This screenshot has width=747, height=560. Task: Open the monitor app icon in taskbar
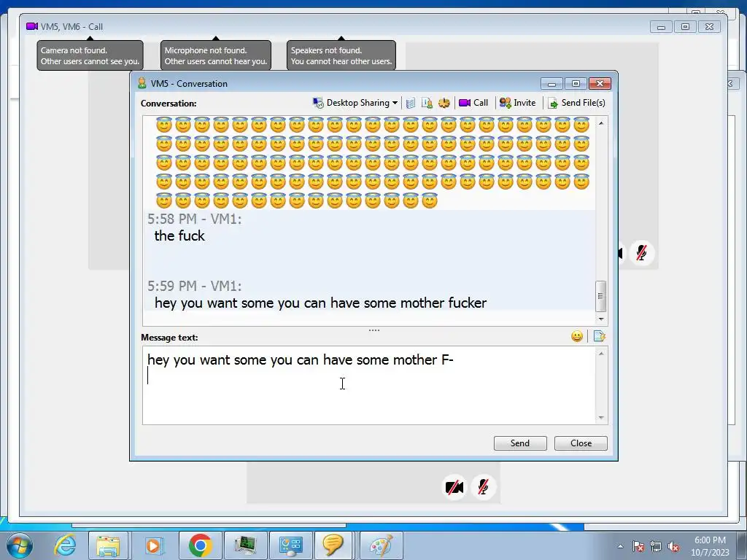245,545
